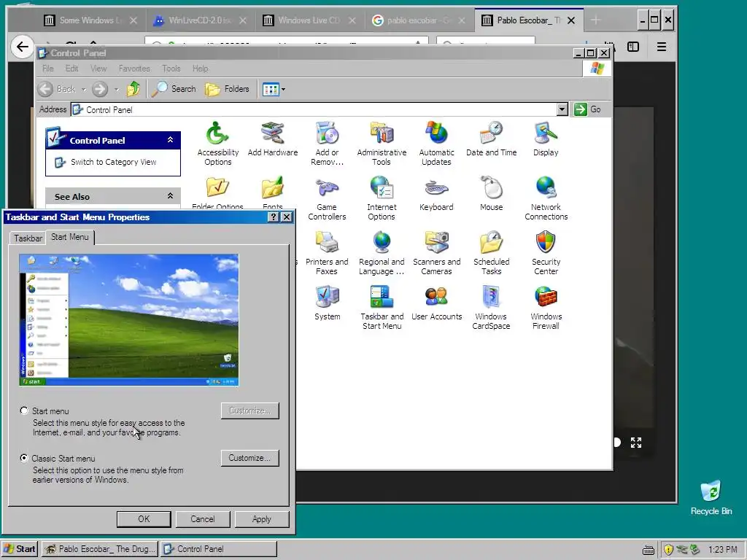Select the Classic Start menu option

click(x=24, y=458)
